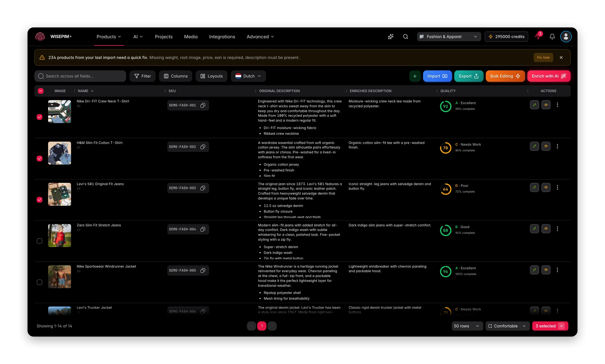The height and width of the screenshot is (364, 605).
Task: Click the Enrich with AI button
Action: point(549,76)
